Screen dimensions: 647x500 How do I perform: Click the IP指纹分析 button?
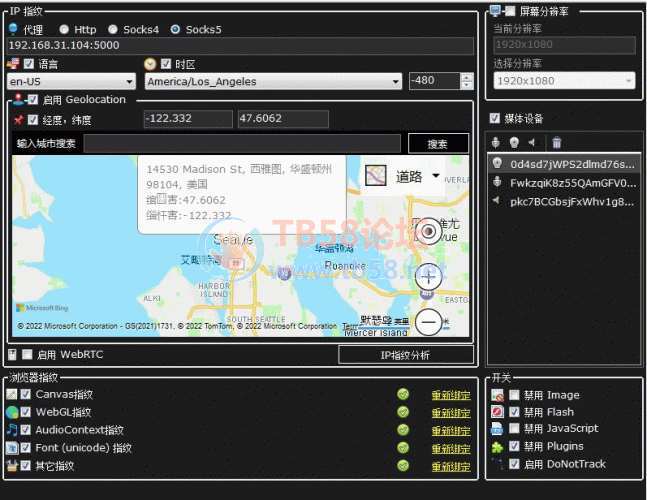(405, 355)
